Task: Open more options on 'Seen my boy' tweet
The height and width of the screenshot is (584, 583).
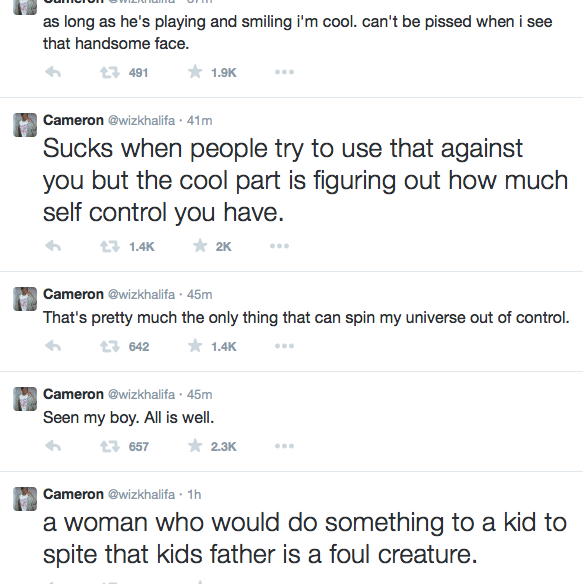Action: click(284, 446)
